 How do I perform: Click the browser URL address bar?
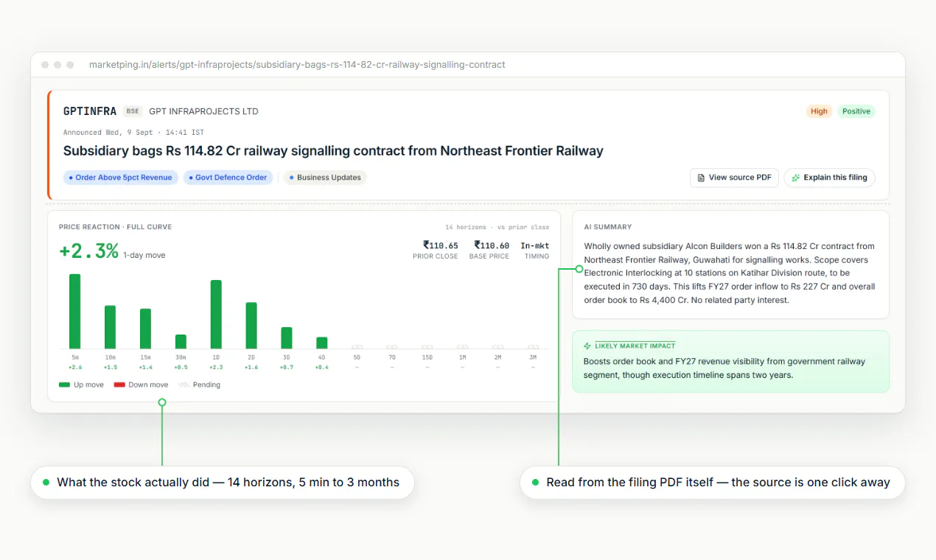(x=297, y=65)
